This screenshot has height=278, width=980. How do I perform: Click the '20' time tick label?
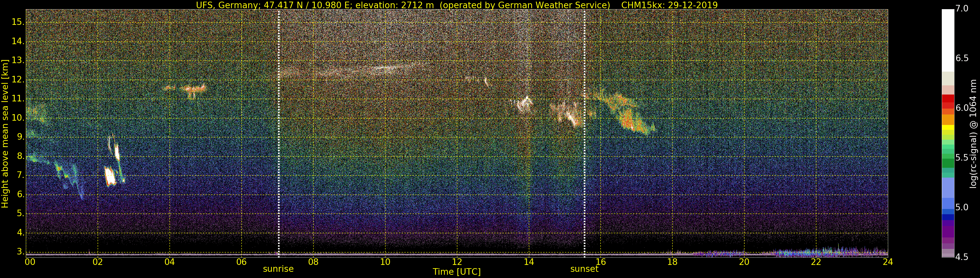[744, 262]
